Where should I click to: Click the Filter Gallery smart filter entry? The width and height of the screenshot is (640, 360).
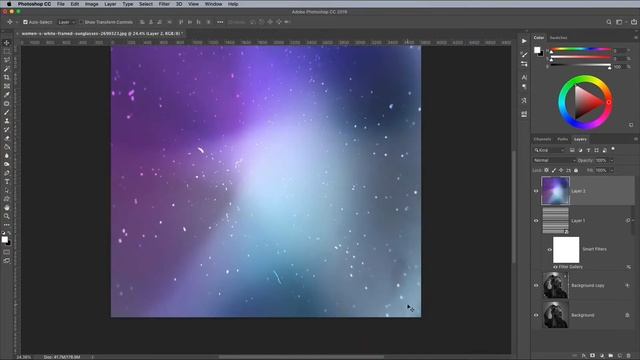tap(571, 267)
